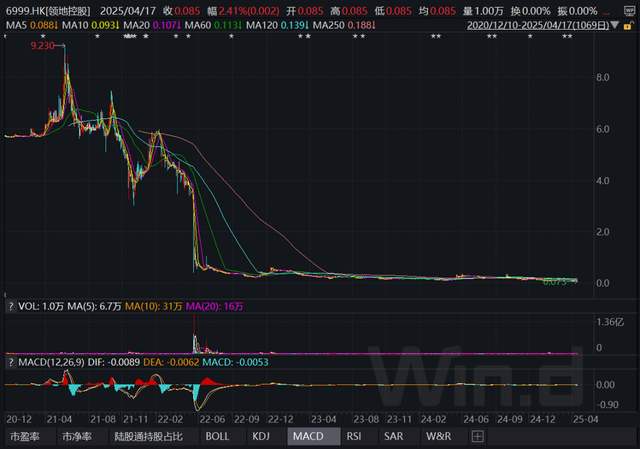Screen dimensions: 640x449
Task: Click the MA250 0.188 legend label
Action: point(344,25)
